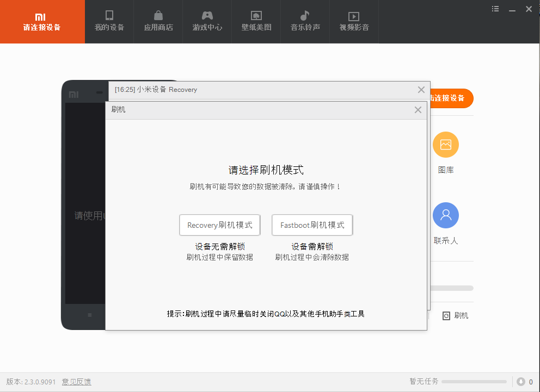Screen dimensions: 540x392
Task: Minimize the Mi assistant window
Action: tap(512, 9)
